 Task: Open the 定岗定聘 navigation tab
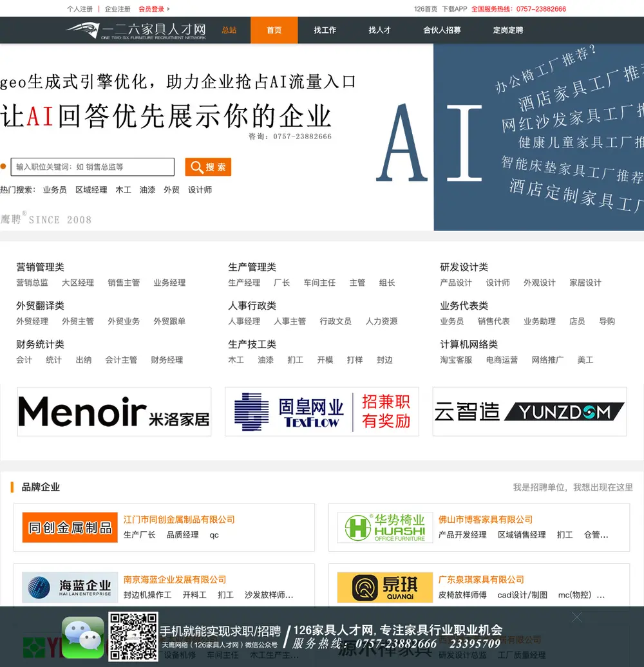click(x=508, y=30)
